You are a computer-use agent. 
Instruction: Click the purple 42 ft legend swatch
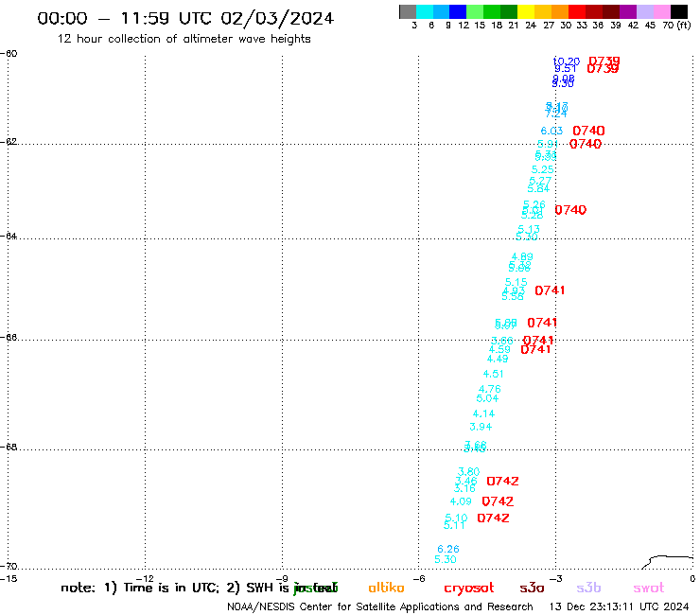[628, 11]
